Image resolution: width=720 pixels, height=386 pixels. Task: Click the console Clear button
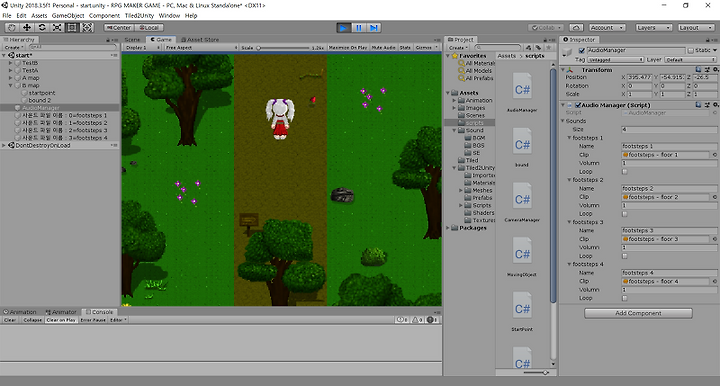coord(10,320)
